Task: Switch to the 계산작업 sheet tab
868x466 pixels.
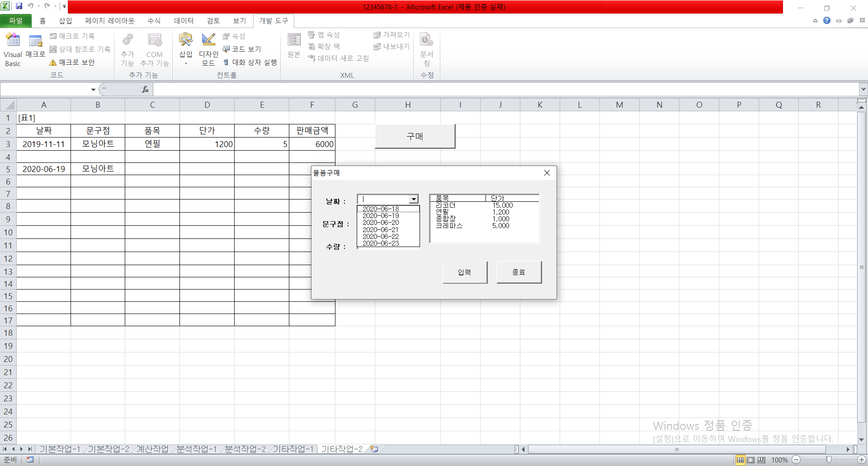Action: click(x=152, y=449)
